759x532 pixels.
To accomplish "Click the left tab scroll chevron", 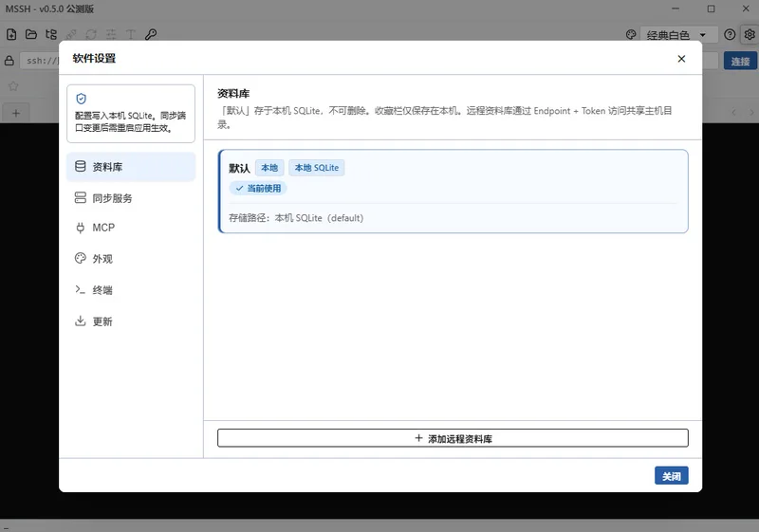I will (733, 112).
